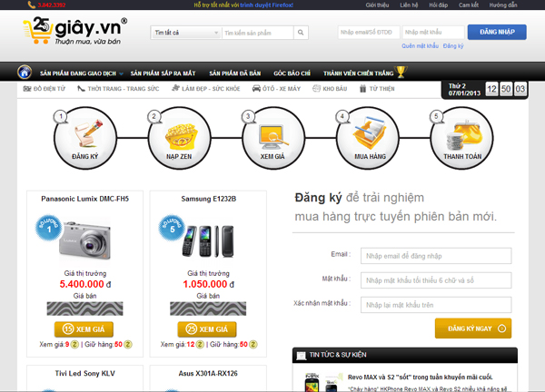Click the Kho báu category icon
This screenshot has height=392, width=545.
coord(316,89)
